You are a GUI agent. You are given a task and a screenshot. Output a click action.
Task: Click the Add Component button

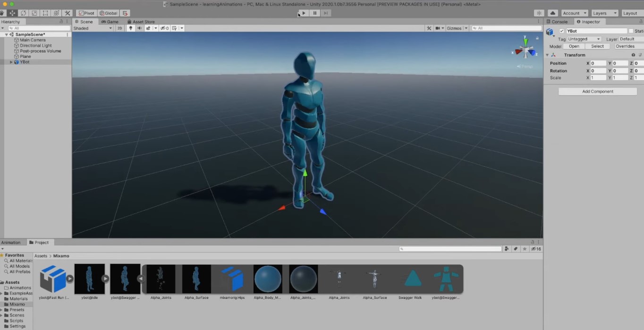coord(597,91)
